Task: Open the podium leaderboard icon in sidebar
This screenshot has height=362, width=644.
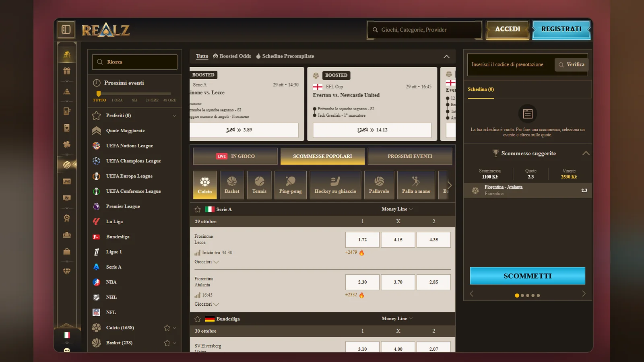Action: pyautogui.click(x=67, y=234)
